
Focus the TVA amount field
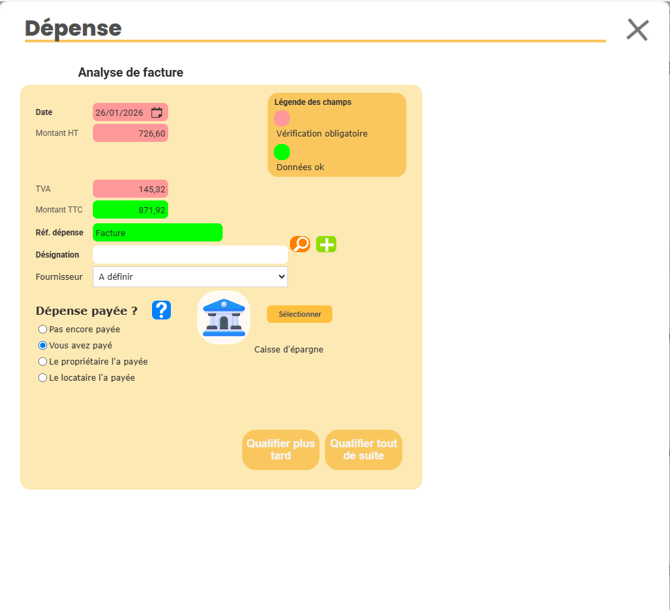[x=130, y=189]
